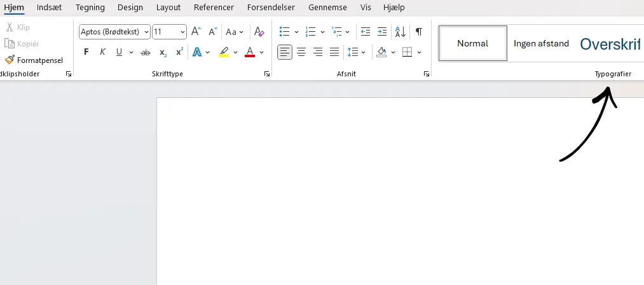Decrease paragraph indent
Screen dimensions: 644x285
365,32
